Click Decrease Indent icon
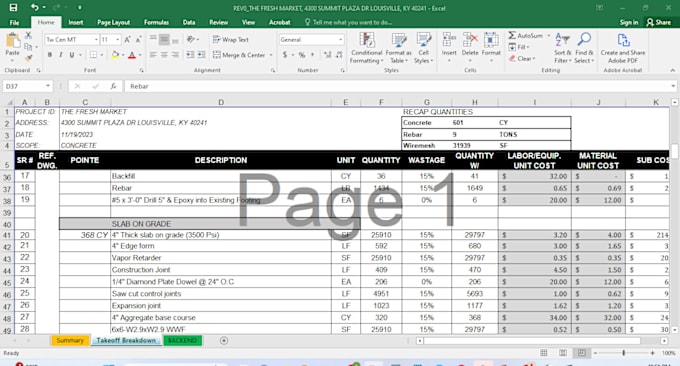 coord(190,55)
